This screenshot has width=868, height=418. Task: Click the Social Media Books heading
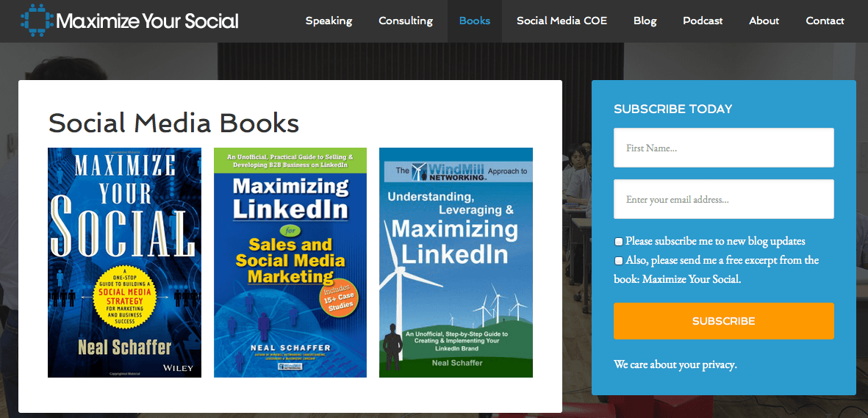(x=174, y=123)
